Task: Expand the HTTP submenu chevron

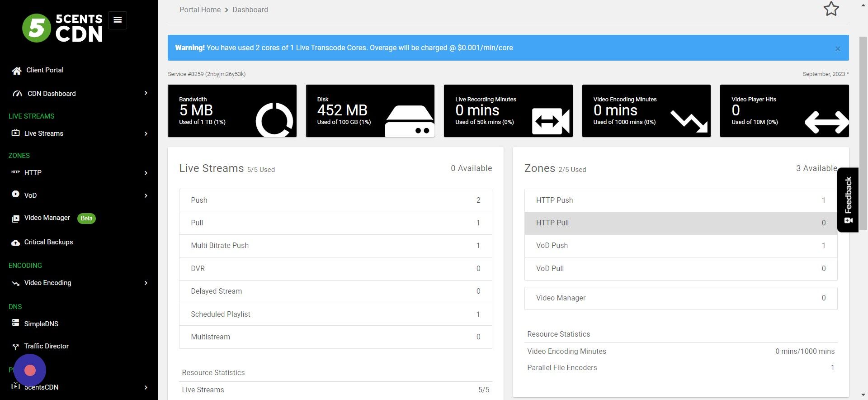Action: pyautogui.click(x=146, y=173)
